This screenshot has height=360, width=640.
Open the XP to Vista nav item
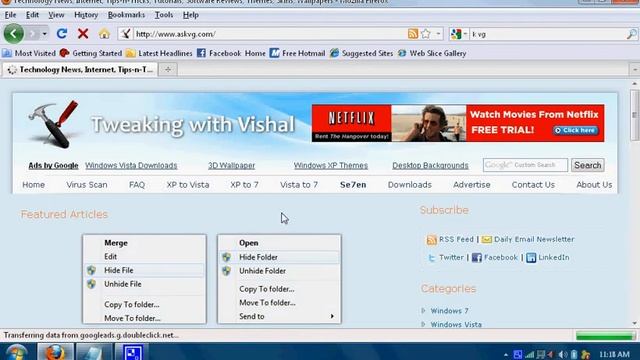188,185
